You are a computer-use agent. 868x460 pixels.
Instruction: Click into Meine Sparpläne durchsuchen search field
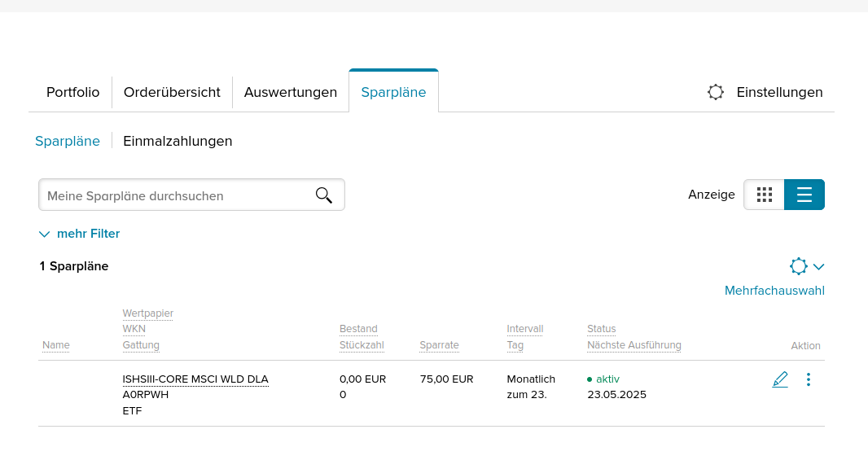[175, 195]
